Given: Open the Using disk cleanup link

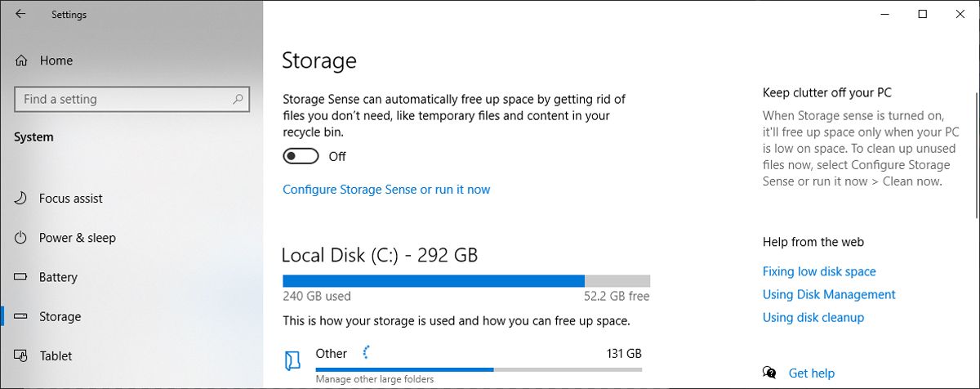Looking at the screenshot, I should tap(813, 317).
